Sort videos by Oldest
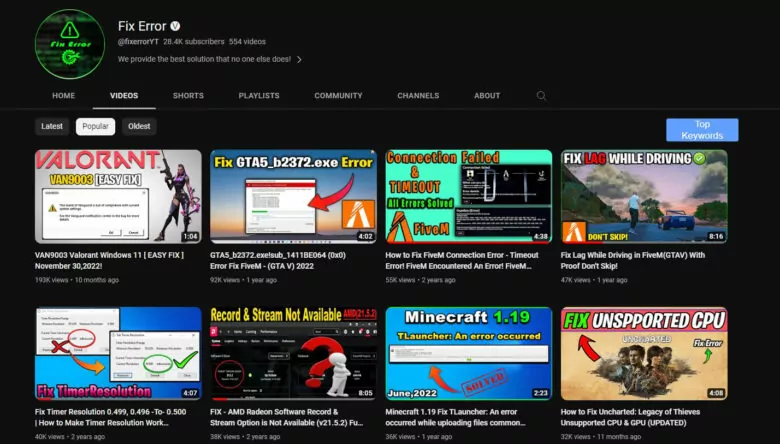The width and height of the screenshot is (780, 444). click(x=139, y=126)
